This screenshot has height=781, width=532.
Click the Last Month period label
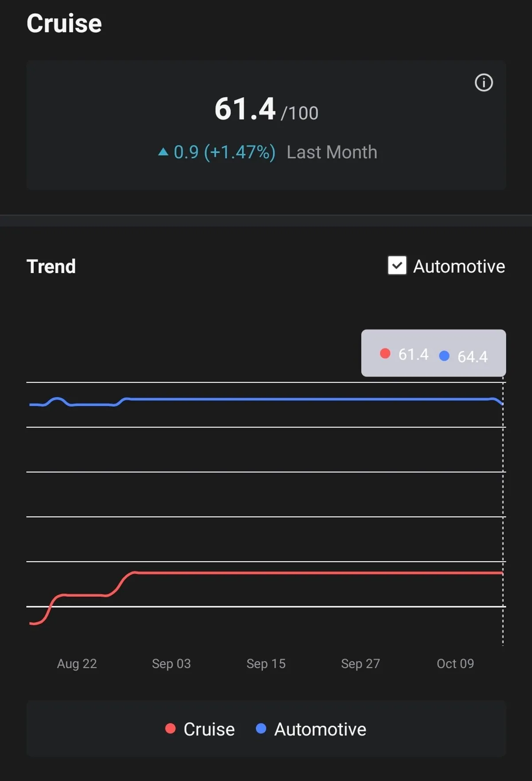tap(332, 152)
